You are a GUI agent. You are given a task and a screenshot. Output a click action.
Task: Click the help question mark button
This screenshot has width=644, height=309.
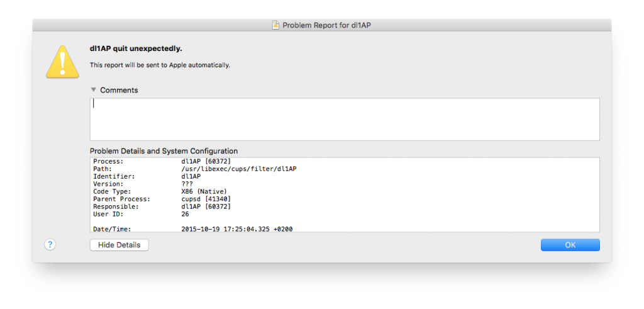pos(50,245)
